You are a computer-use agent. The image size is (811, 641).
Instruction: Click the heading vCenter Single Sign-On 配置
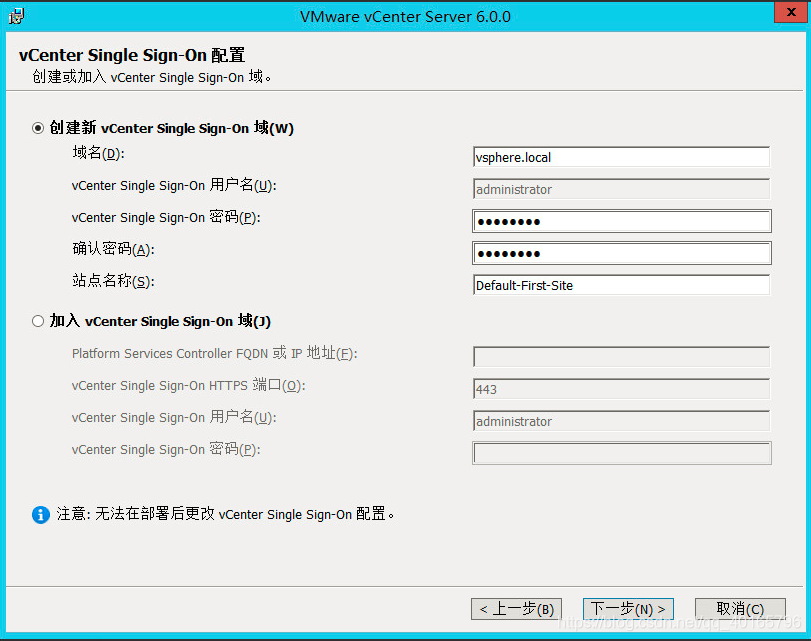pyautogui.click(x=132, y=55)
